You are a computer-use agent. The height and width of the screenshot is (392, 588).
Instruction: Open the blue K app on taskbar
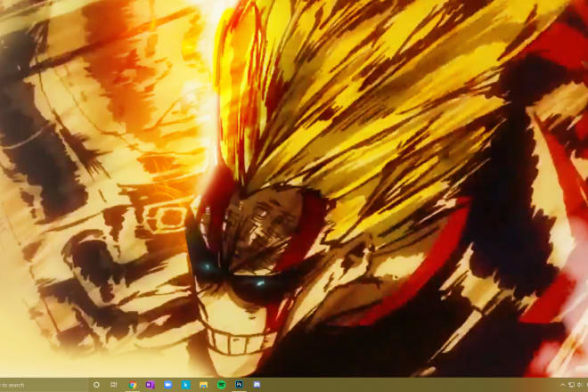(x=185, y=385)
